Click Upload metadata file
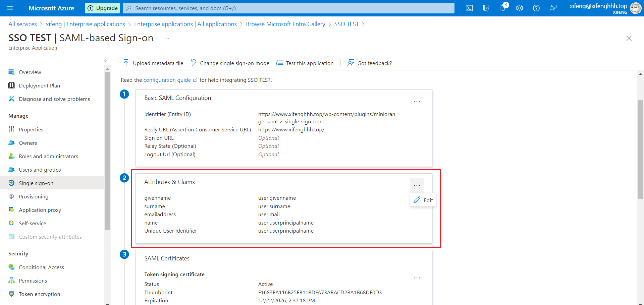Screen dimensions: 644x305 click(153, 63)
